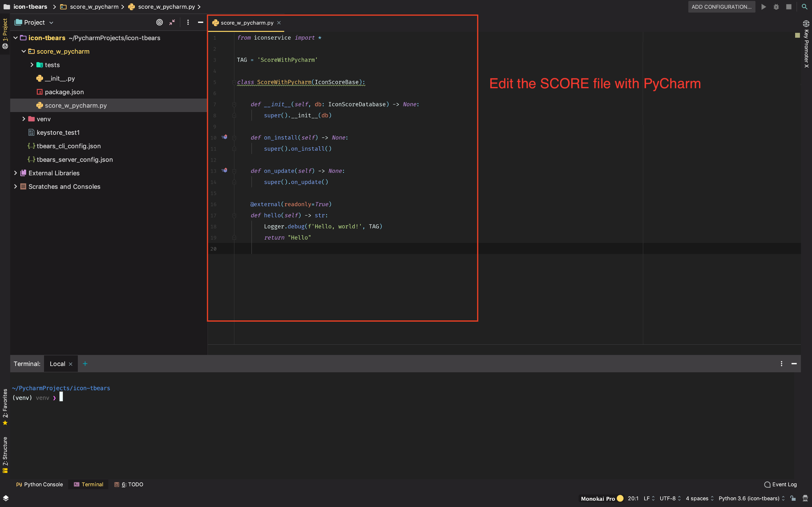Add a new terminal session tab

pyautogui.click(x=85, y=364)
